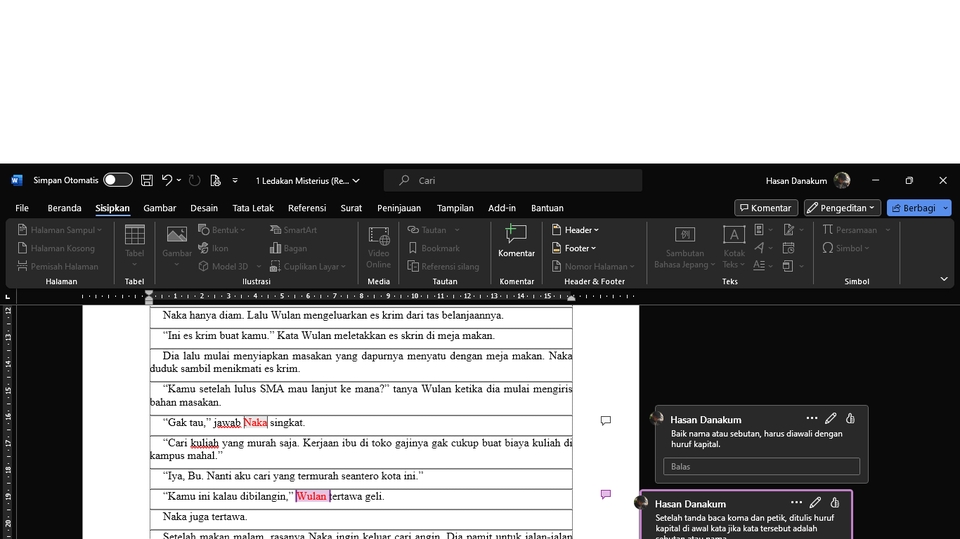Screen dimensions: 960x539
Task: Click Sambutan Bahasa Jepang greetings button
Action: point(684,246)
